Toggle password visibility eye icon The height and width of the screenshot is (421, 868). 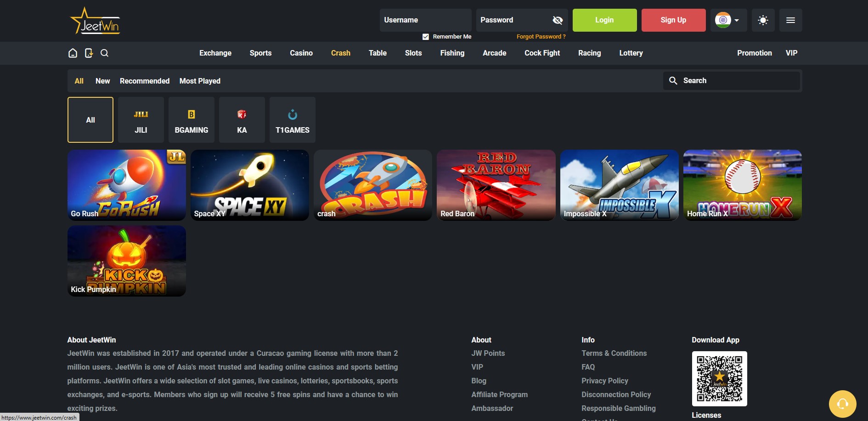[x=558, y=20]
